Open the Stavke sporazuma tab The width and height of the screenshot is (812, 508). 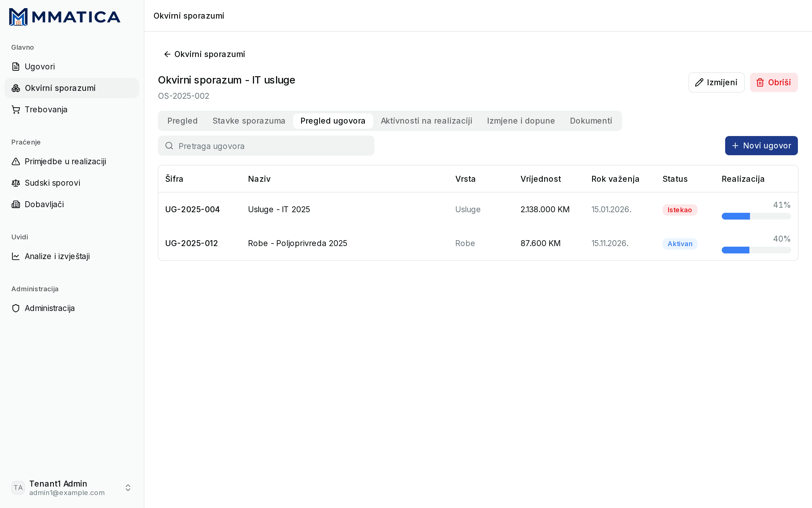pos(249,121)
